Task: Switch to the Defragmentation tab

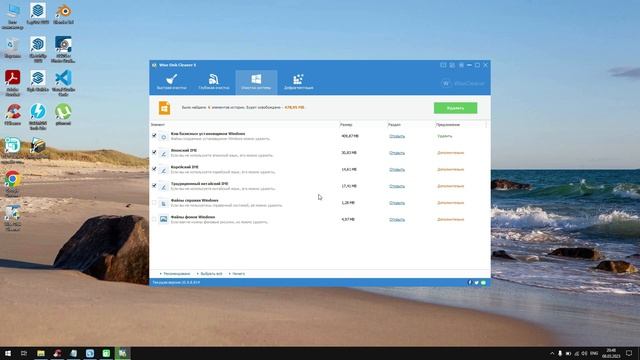Action: (x=298, y=82)
